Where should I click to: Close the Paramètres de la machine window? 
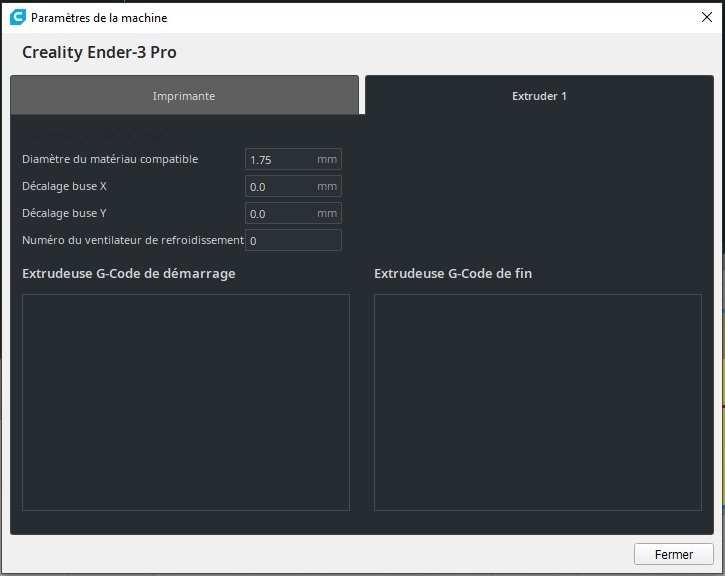coord(707,18)
